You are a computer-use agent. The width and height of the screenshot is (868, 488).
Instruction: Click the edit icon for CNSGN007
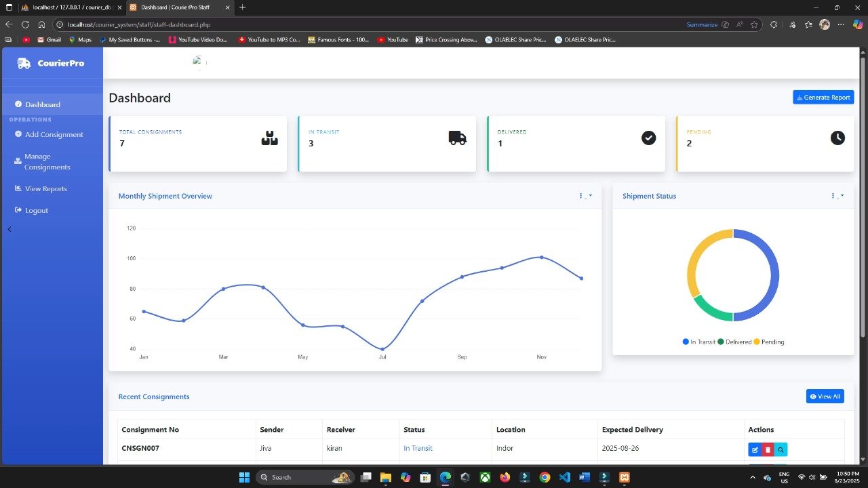click(x=755, y=449)
